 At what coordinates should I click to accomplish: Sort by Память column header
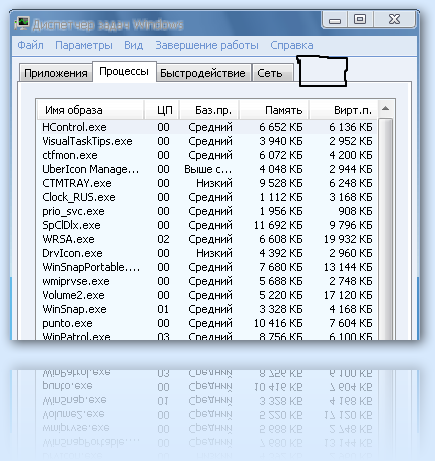(274, 110)
